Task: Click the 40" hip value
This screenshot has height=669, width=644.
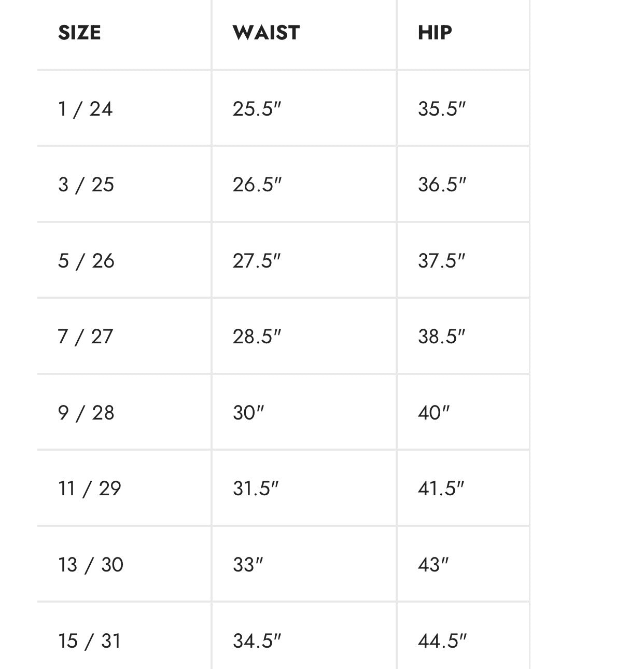Action: [433, 413]
